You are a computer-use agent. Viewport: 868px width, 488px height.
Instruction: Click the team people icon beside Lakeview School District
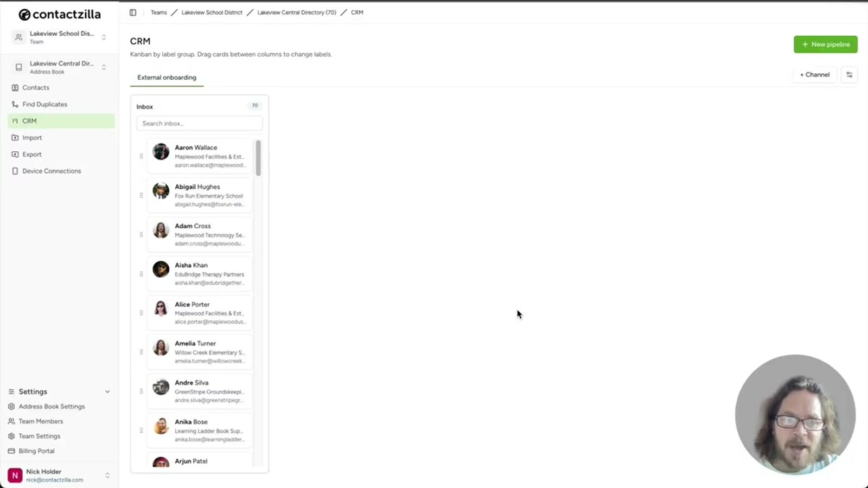pos(19,37)
